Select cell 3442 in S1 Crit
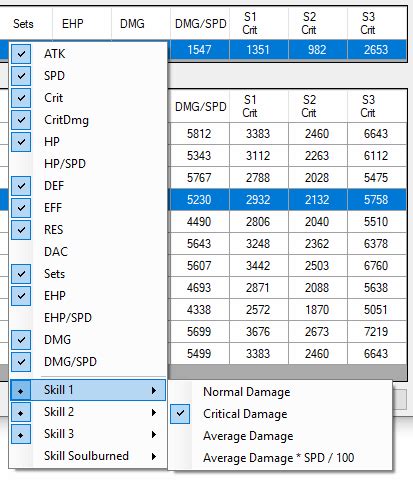The image size is (413, 481). (259, 266)
